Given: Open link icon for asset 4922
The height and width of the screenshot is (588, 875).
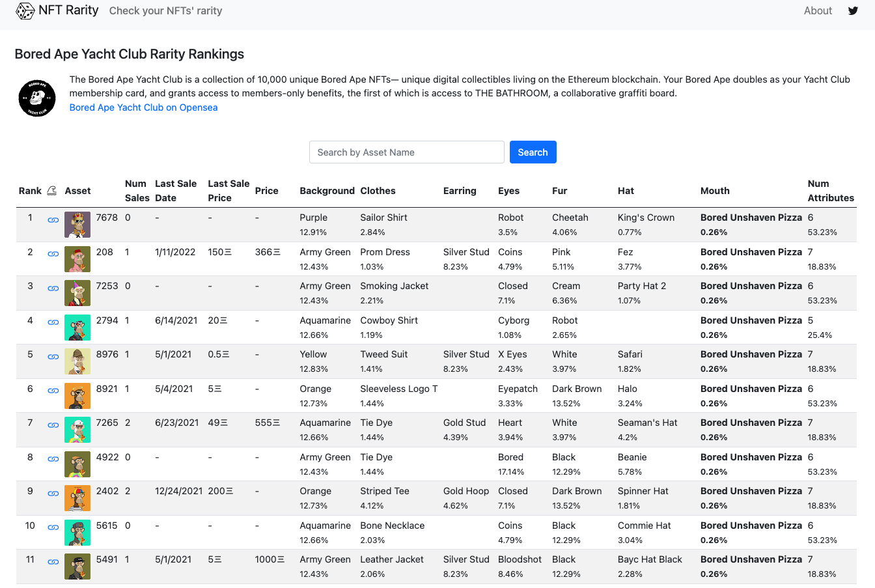Looking at the screenshot, I should click(x=53, y=459).
